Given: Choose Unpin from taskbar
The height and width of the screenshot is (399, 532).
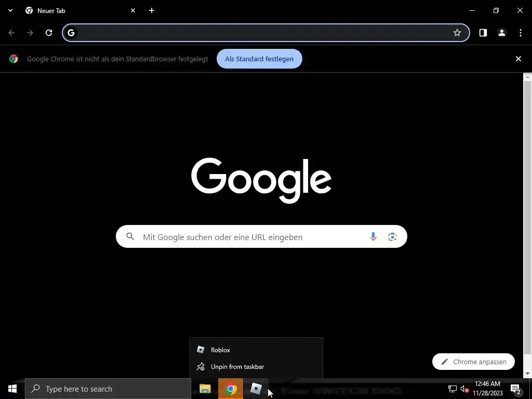Looking at the screenshot, I should point(256,367).
